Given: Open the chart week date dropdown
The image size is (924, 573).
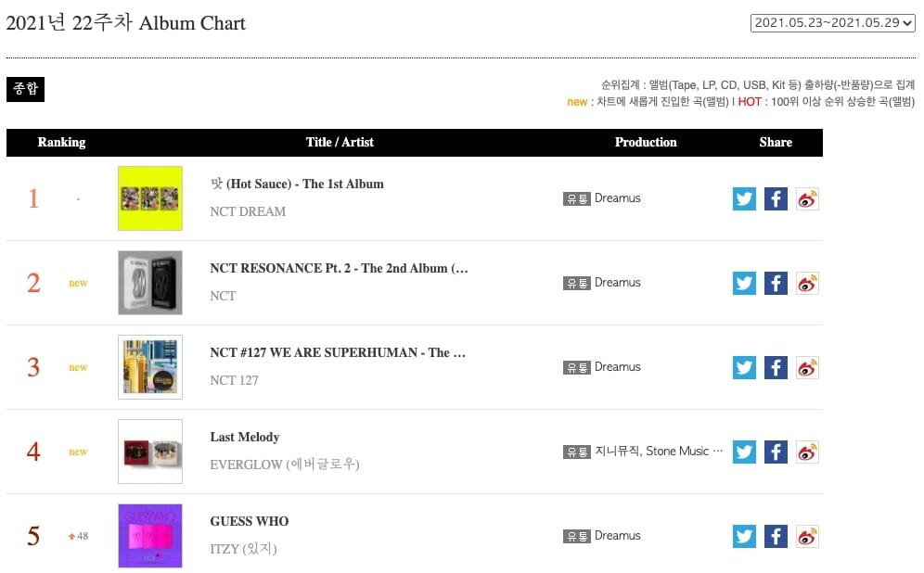Looking at the screenshot, I should 832,22.
